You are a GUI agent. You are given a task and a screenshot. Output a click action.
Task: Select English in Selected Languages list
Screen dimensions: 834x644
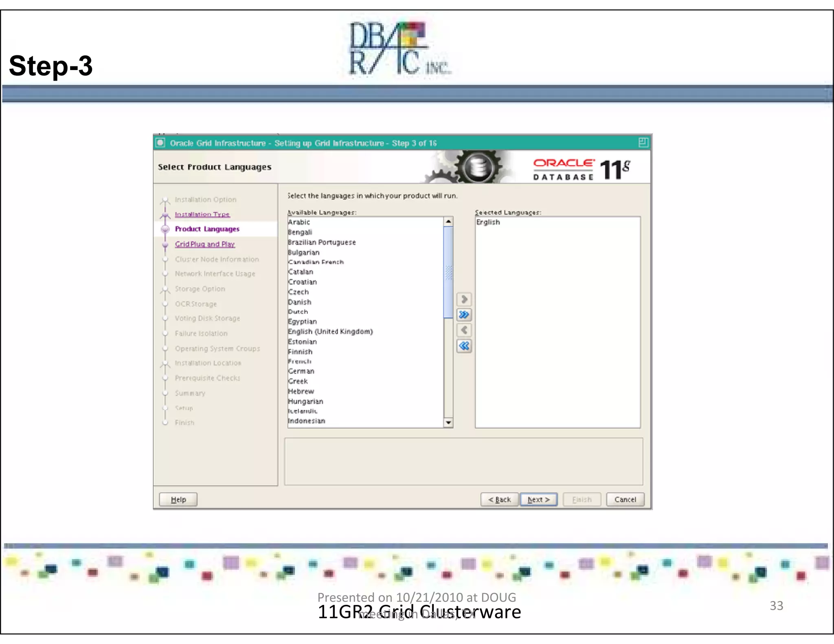[x=557, y=222]
